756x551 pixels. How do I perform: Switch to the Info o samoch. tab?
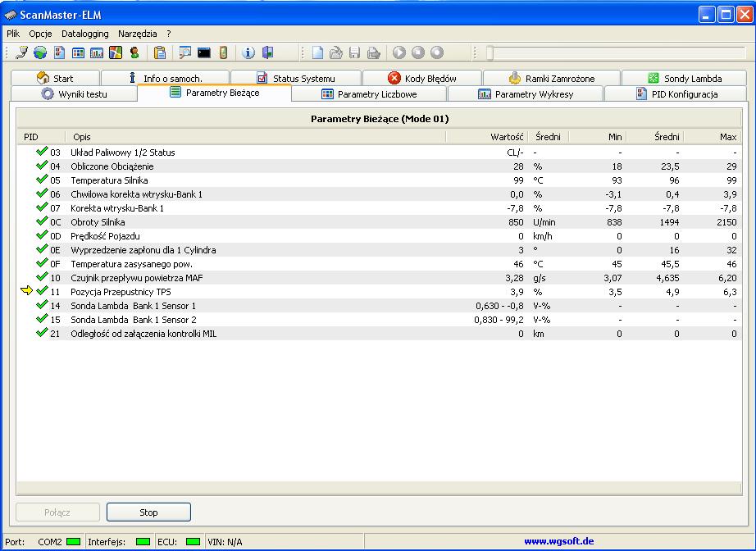pos(165,78)
